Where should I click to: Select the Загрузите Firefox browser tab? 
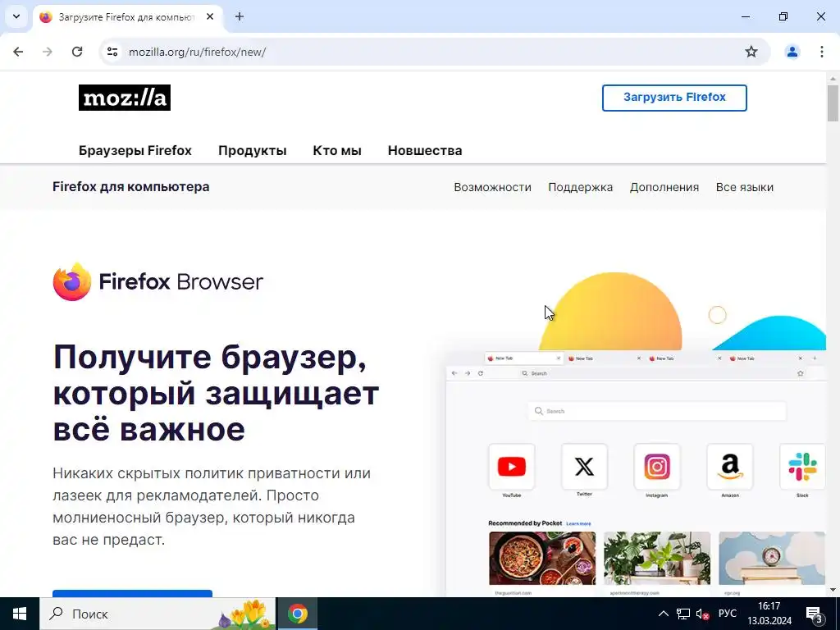coord(127,17)
